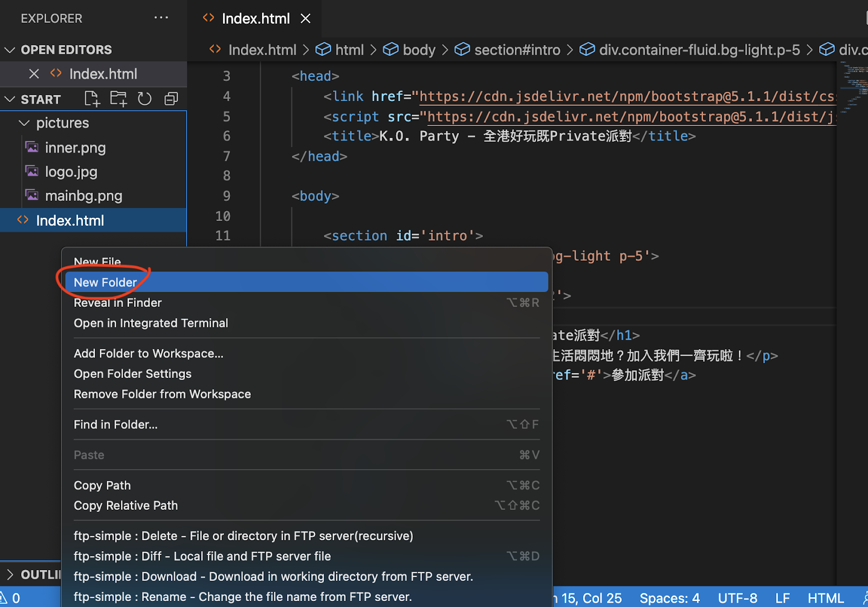This screenshot has width=868, height=607.
Task: Collapse the OPEN EDITORS section
Action: click(x=9, y=50)
